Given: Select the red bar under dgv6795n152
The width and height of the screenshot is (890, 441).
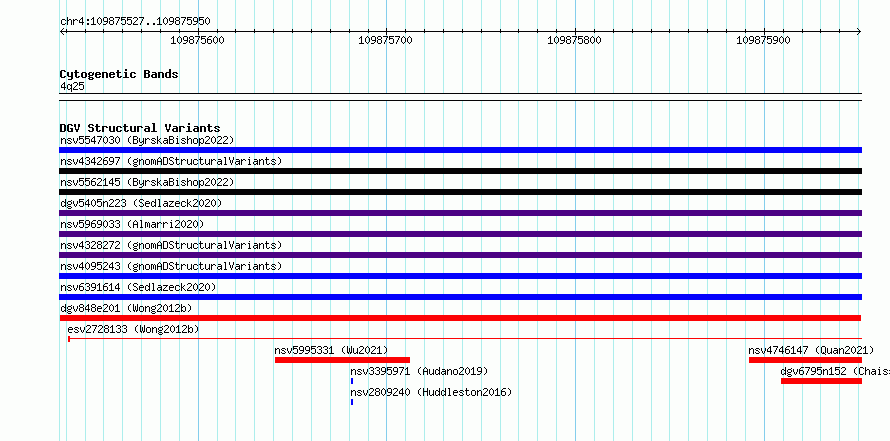Looking at the screenshot, I should tap(821, 381).
